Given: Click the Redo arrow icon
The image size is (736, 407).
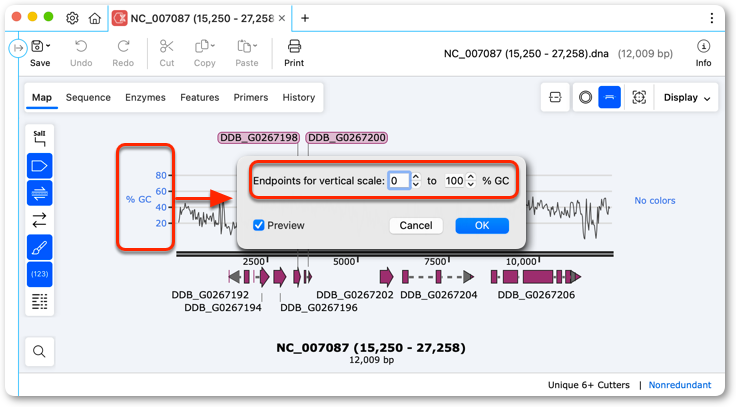Looking at the screenshot, I should tap(123, 46).
